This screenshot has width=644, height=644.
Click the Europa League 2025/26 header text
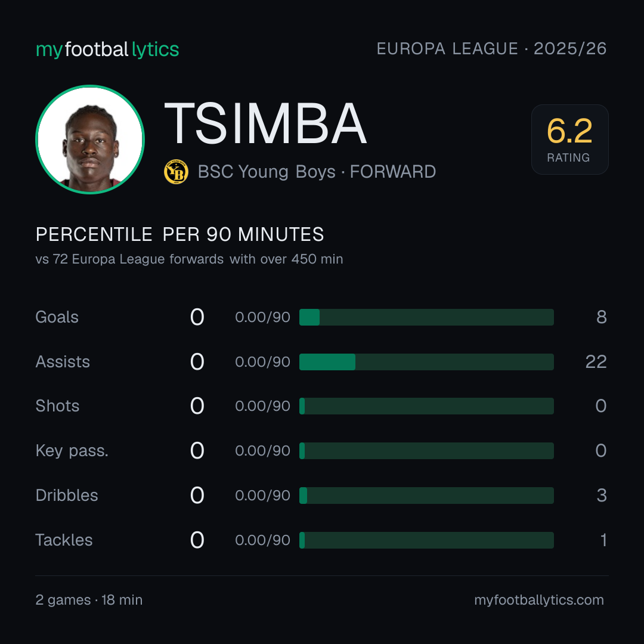[x=491, y=49]
